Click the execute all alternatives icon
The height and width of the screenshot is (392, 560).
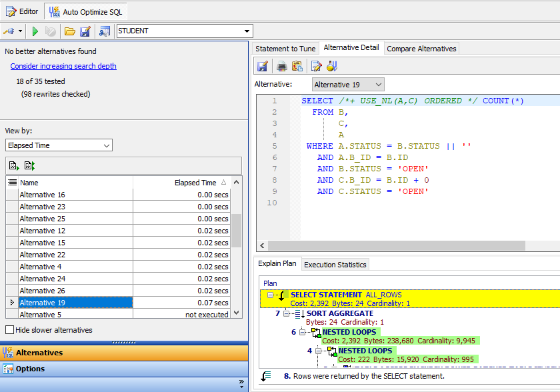(x=29, y=165)
